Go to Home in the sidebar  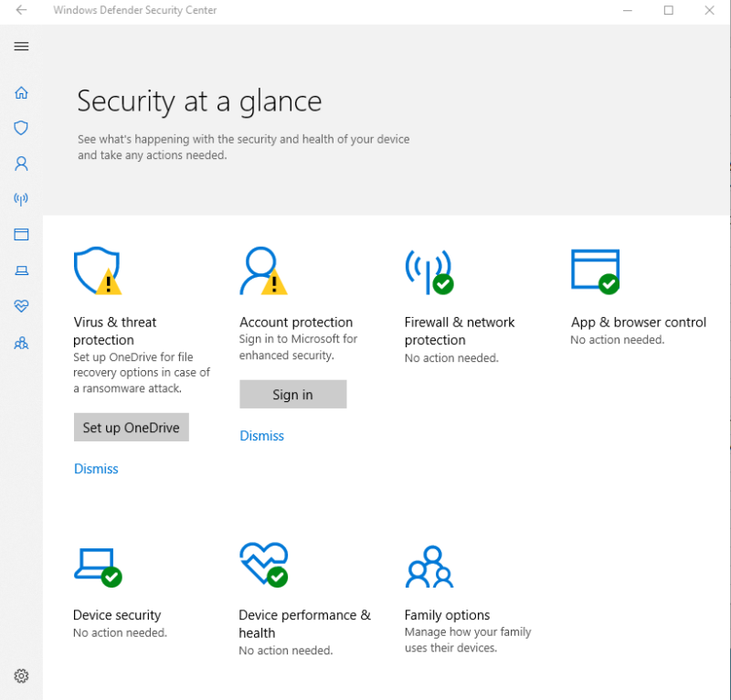coord(21,92)
